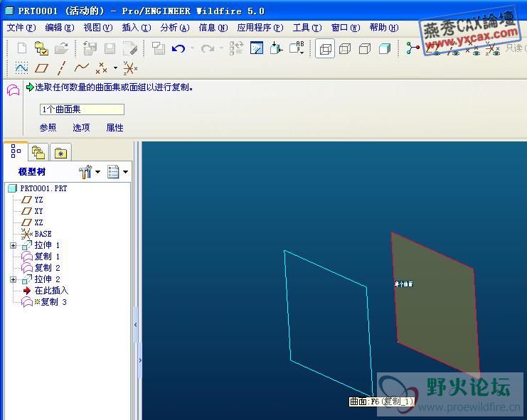This screenshot has width=527, height=420.
Task: Click the Datum Axis tool icon
Action: click(x=61, y=68)
